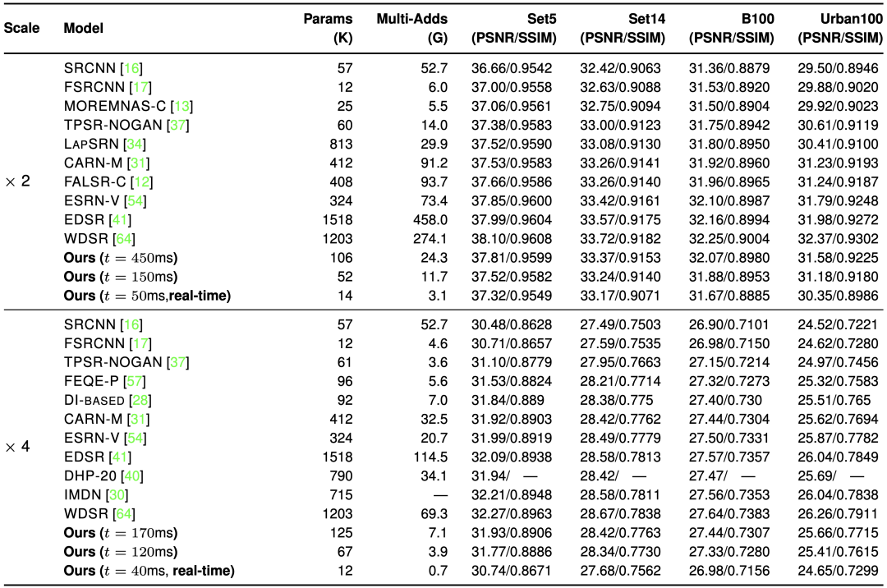Screen dimensions: 887x588
Task: Click TPSR-NOGAN citation 37 in ×2 section
Action: tap(177, 125)
